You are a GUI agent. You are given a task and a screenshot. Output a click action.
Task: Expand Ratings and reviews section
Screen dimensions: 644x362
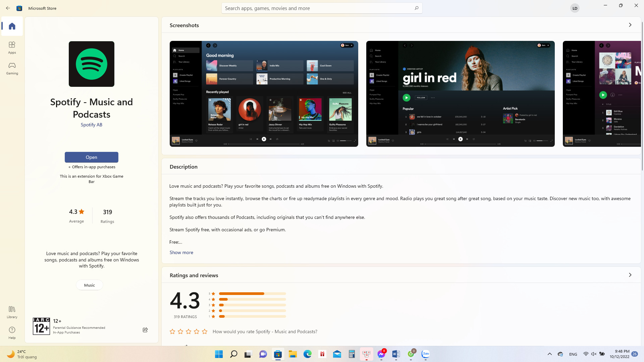pos(630,275)
